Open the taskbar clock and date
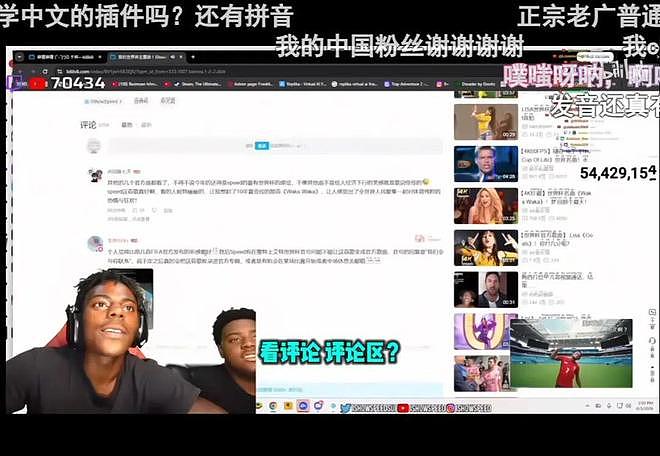Viewport: 660px width, 456px height. click(645, 405)
